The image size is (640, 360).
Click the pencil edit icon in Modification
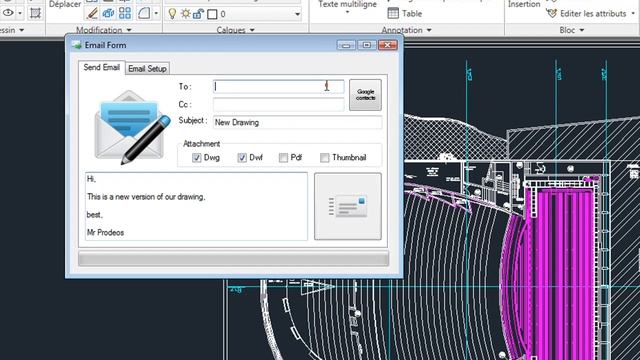point(92,13)
